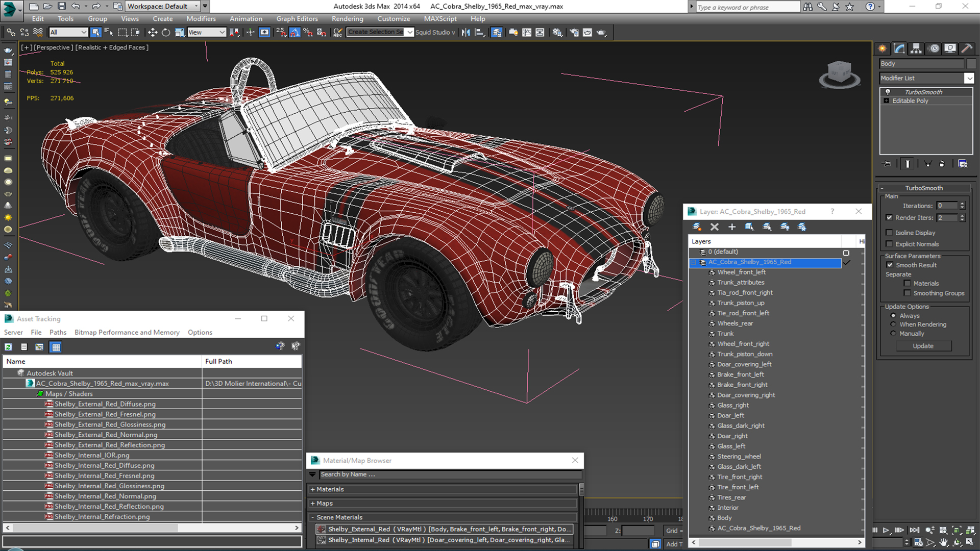Toggle the Angle Snap icon

pyautogui.click(x=295, y=32)
